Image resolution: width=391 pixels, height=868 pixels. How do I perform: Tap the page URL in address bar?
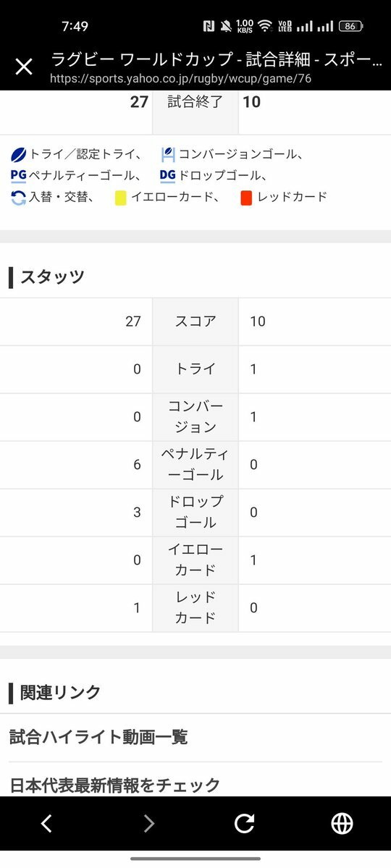coord(180,79)
